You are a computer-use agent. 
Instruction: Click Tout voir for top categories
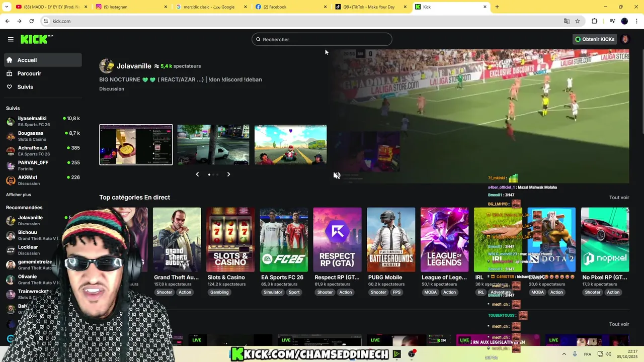pyautogui.click(x=619, y=198)
